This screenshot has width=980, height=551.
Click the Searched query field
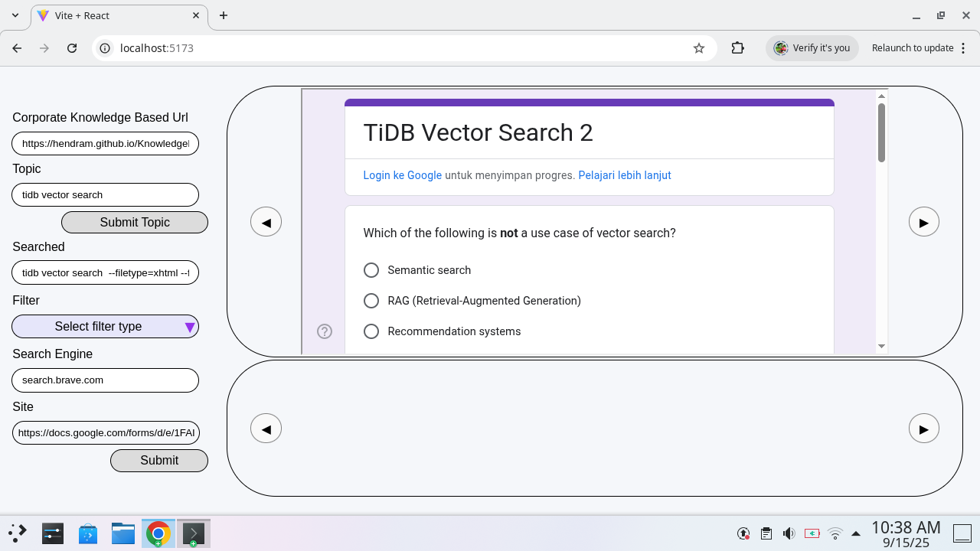pos(106,272)
